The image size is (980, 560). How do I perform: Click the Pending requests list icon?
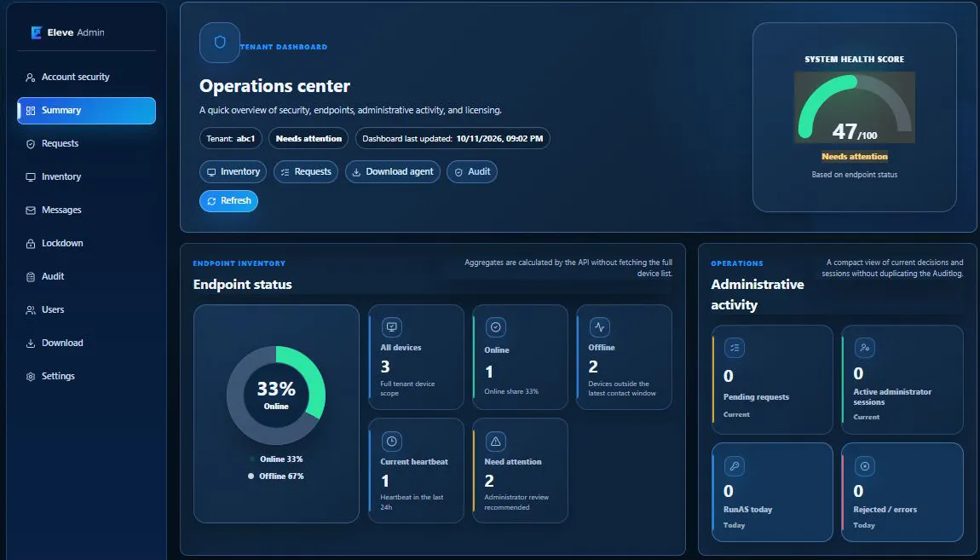click(735, 348)
